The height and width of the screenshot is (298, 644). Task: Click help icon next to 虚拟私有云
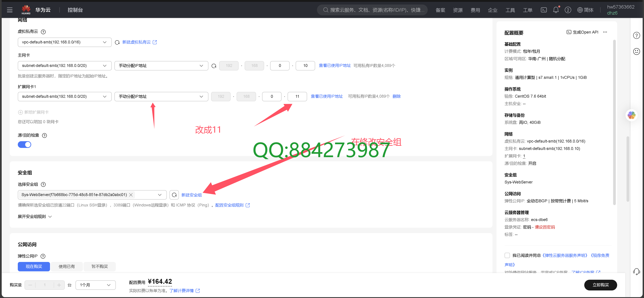[x=43, y=32]
